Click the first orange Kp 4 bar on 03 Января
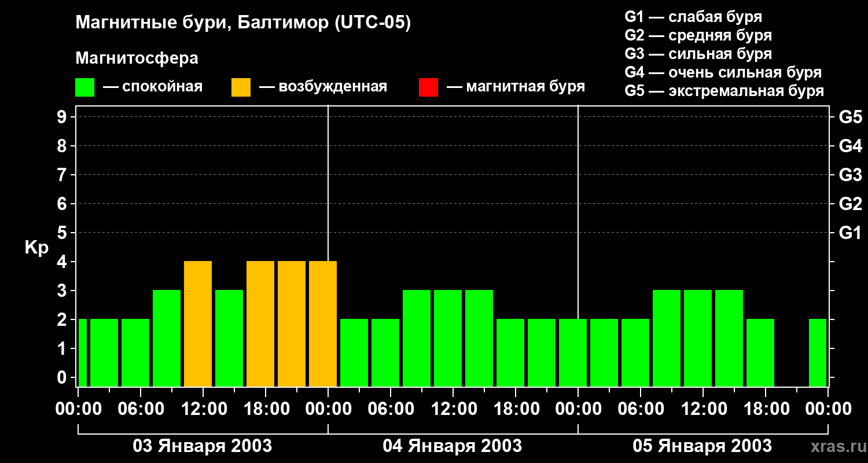The height and width of the screenshot is (463, 868). 198,324
